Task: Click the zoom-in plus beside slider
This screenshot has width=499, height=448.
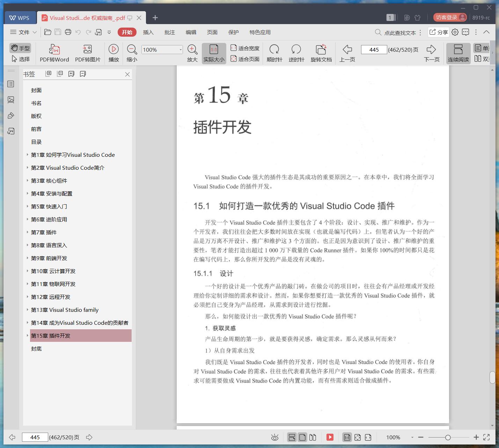Action: click(x=476, y=437)
